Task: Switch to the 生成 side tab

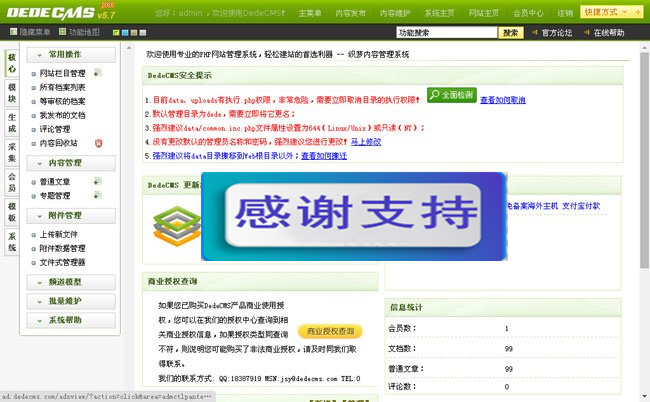Action: pyautogui.click(x=12, y=123)
